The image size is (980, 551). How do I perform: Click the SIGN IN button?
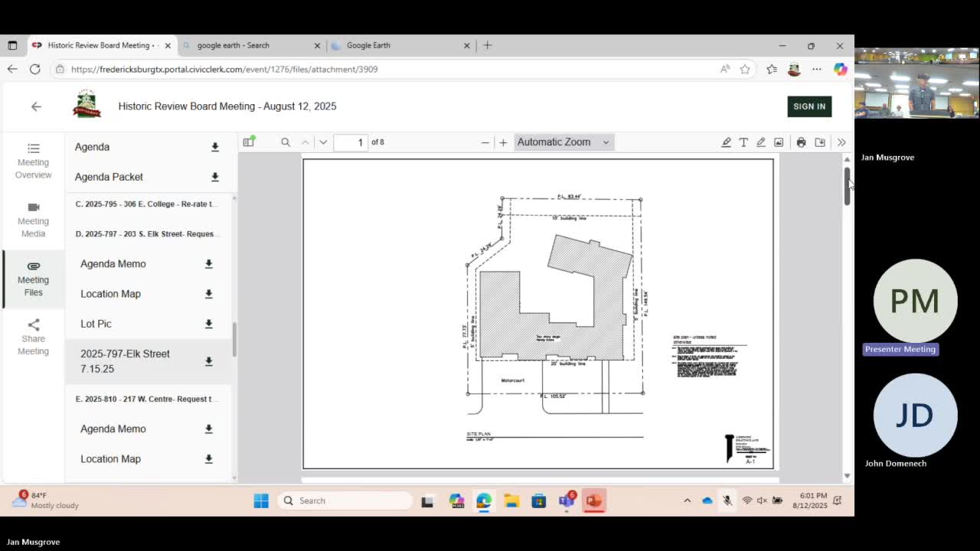coord(809,106)
